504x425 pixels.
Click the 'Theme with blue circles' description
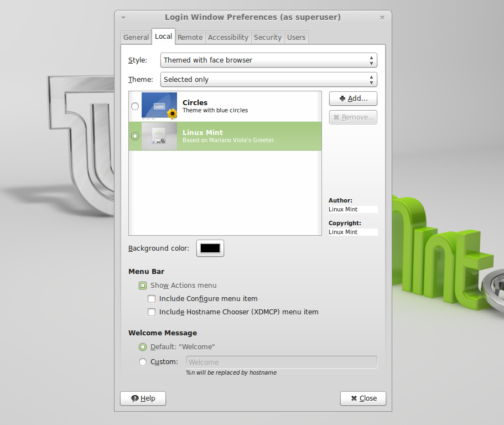(x=215, y=110)
